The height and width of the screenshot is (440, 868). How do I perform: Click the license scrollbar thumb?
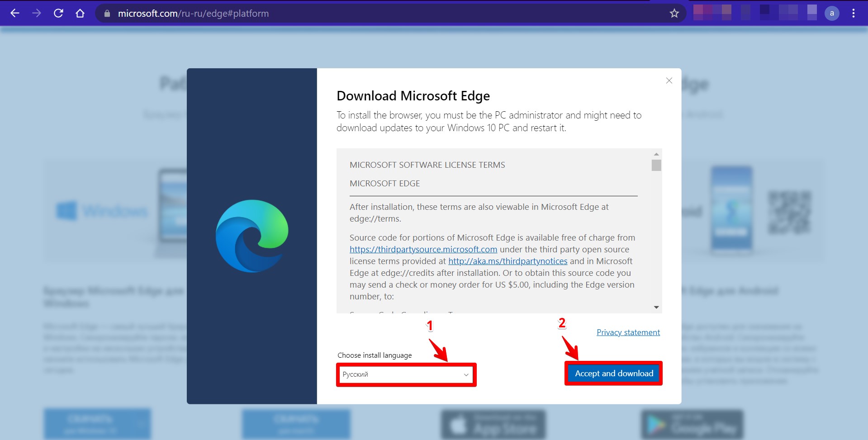[x=656, y=165]
